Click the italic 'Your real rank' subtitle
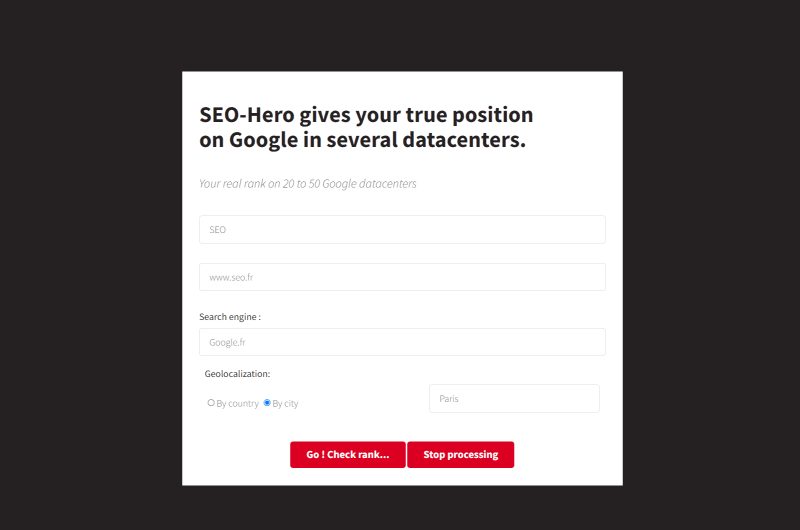The width and height of the screenshot is (800, 530). tap(308, 184)
